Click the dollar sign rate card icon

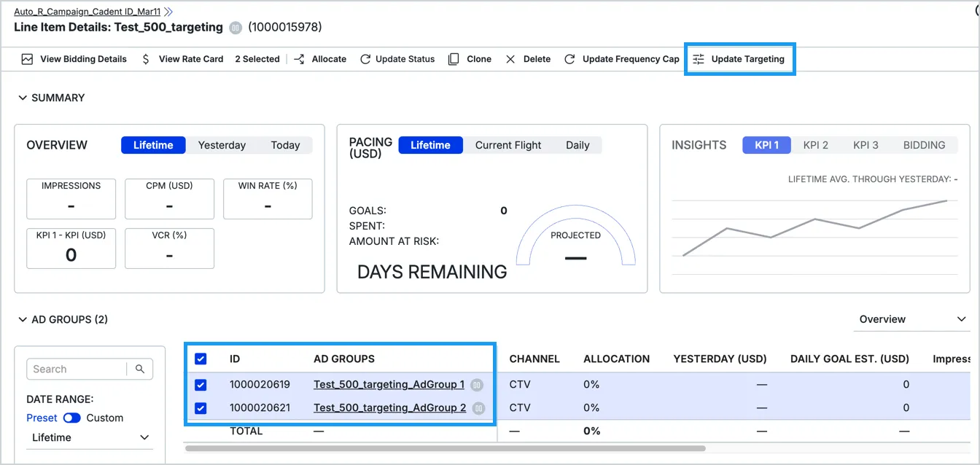(x=146, y=59)
